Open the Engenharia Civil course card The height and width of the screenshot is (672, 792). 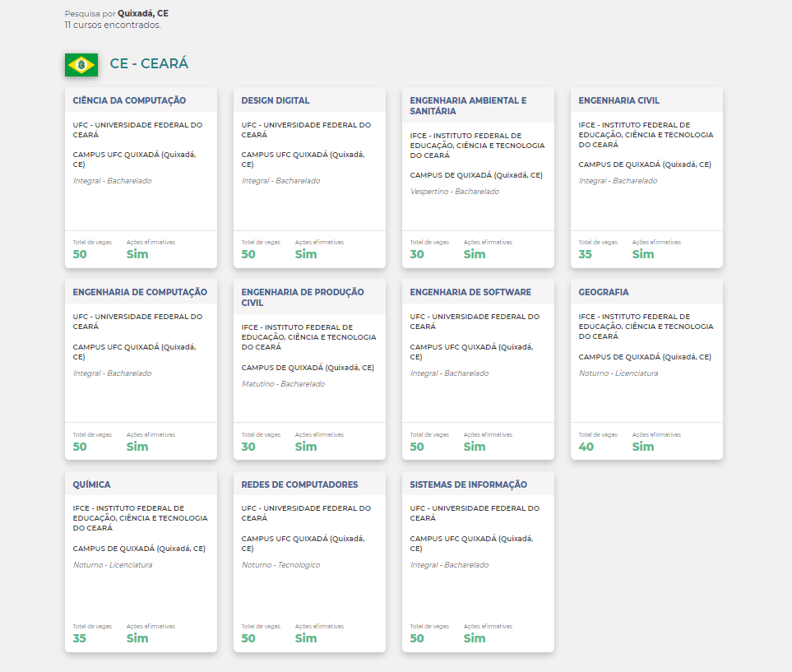click(618, 100)
